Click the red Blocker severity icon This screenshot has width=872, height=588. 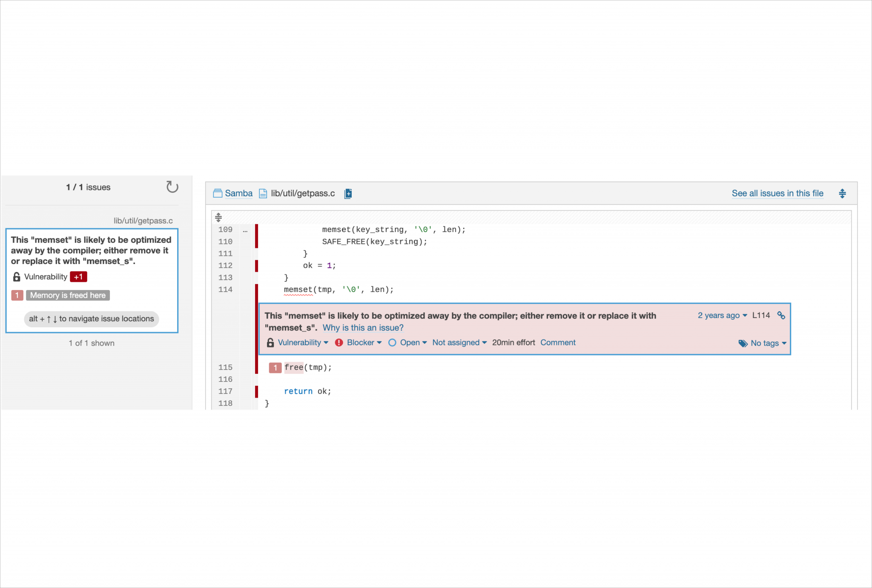339,343
